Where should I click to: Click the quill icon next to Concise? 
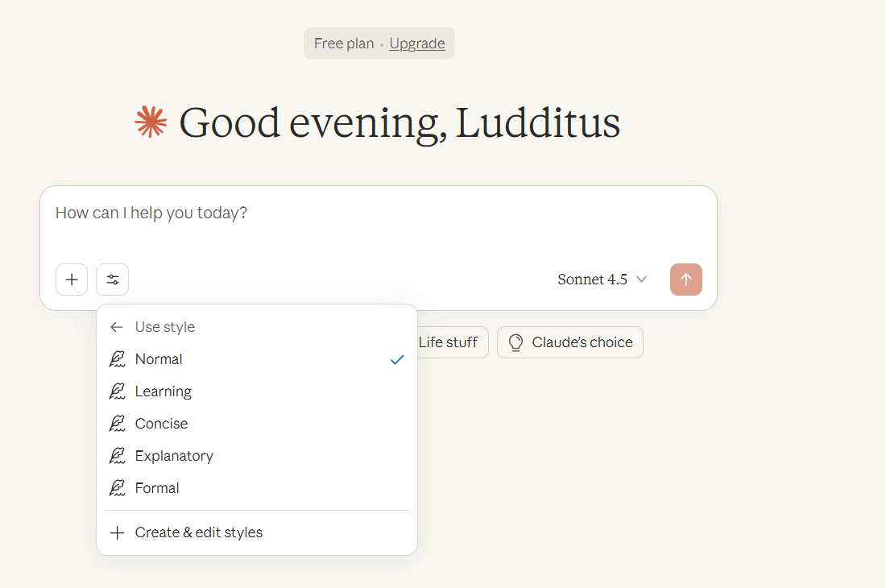(118, 424)
